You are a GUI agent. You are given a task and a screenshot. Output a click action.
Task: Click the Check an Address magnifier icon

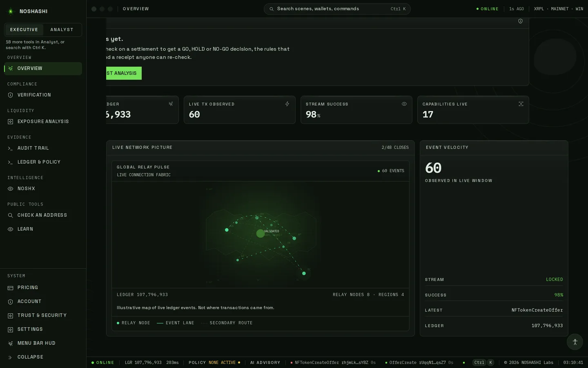[x=11, y=215]
